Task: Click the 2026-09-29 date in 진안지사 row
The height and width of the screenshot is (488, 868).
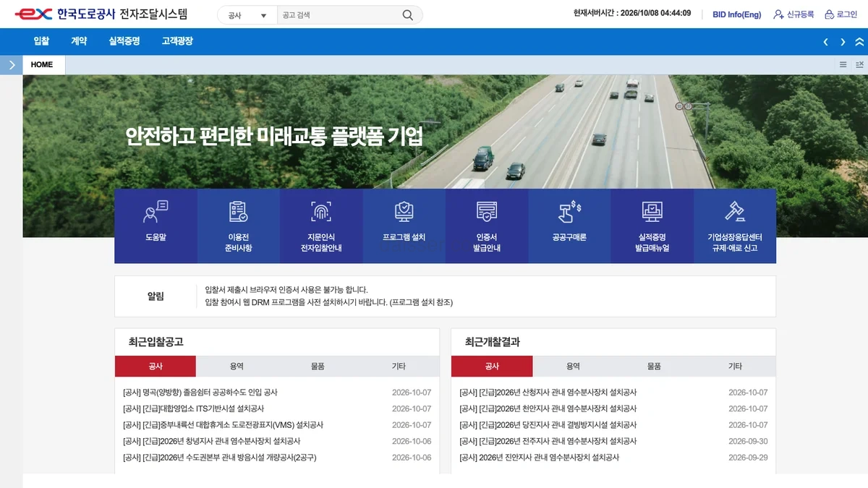Action: point(748,458)
